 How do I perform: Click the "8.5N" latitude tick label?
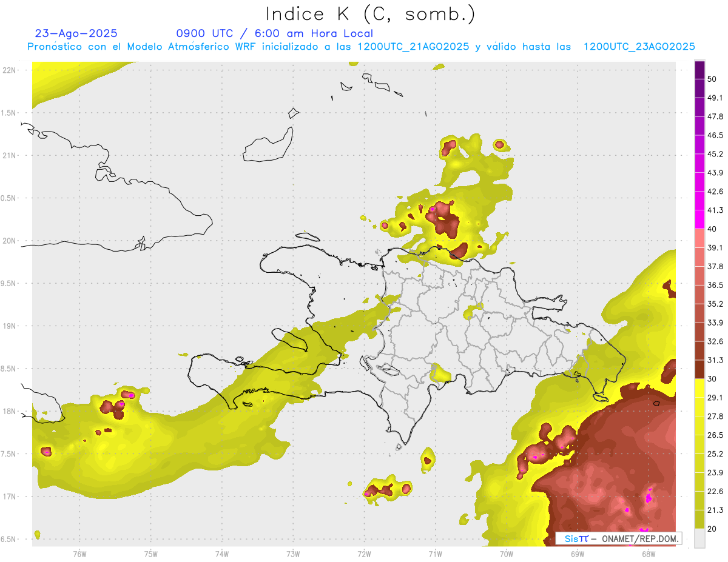(8, 369)
